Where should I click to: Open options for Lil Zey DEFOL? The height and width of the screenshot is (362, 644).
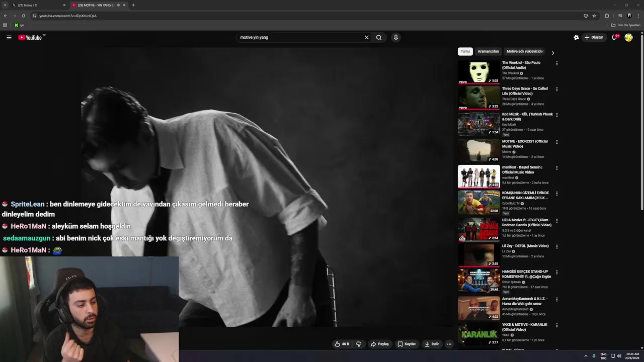(x=556, y=246)
